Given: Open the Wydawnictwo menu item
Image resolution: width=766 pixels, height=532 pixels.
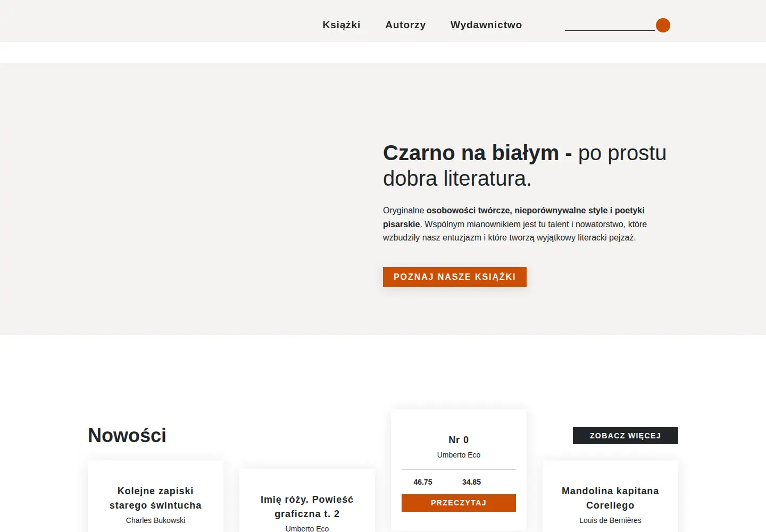Looking at the screenshot, I should click(486, 25).
